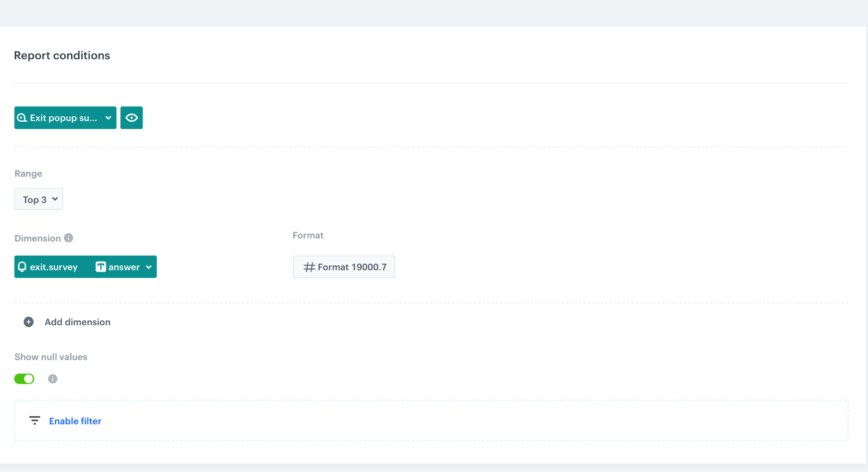Click the Enable filter link
This screenshot has height=472, width=868.
[x=75, y=421]
